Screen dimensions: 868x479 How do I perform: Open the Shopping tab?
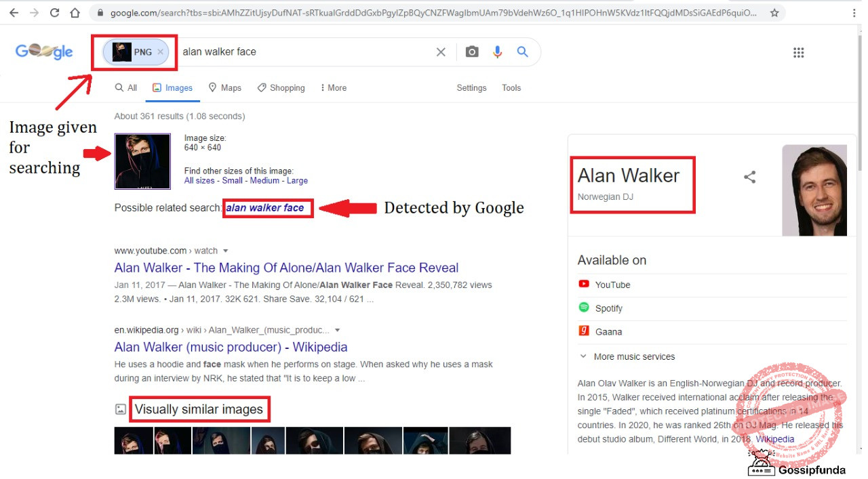(x=281, y=88)
